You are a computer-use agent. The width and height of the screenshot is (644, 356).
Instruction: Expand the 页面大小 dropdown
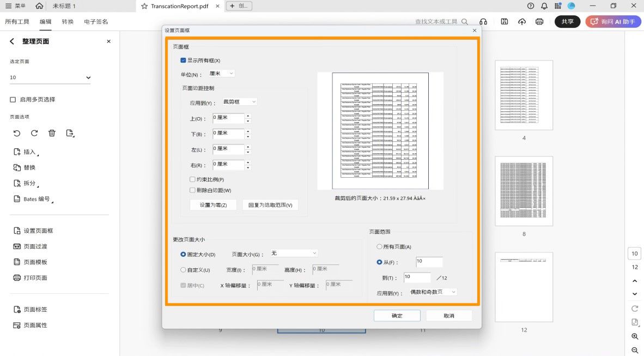[294, 252]
